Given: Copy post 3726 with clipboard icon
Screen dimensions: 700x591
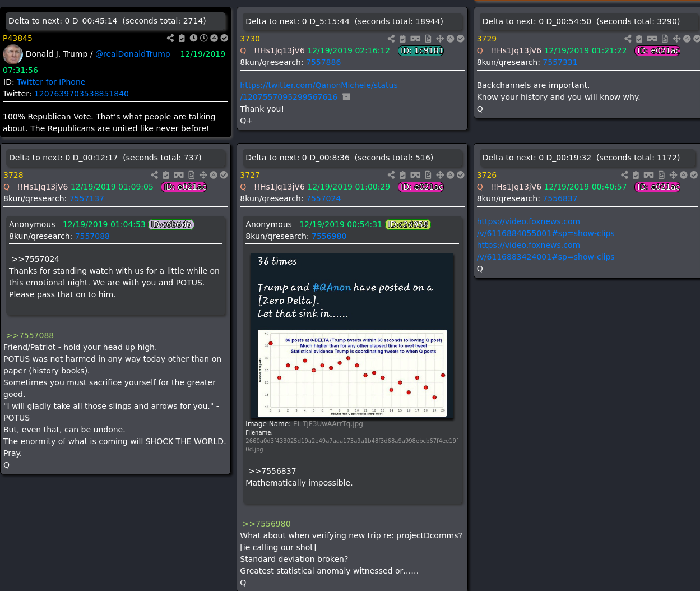Looking at the screenshot, I should (636, 175).
